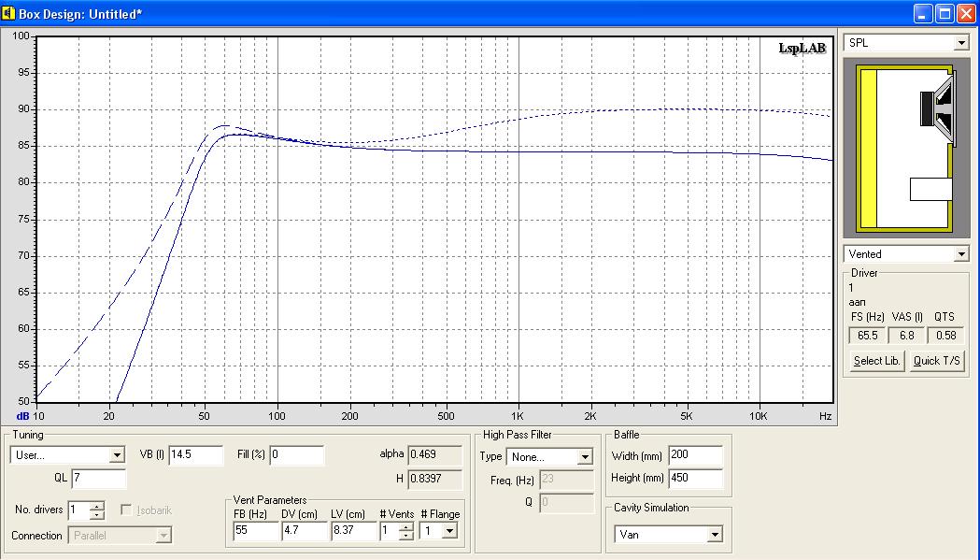The image size is (980, 560).
Task: Decrease the # Vents count
Action: pos(406,536)
